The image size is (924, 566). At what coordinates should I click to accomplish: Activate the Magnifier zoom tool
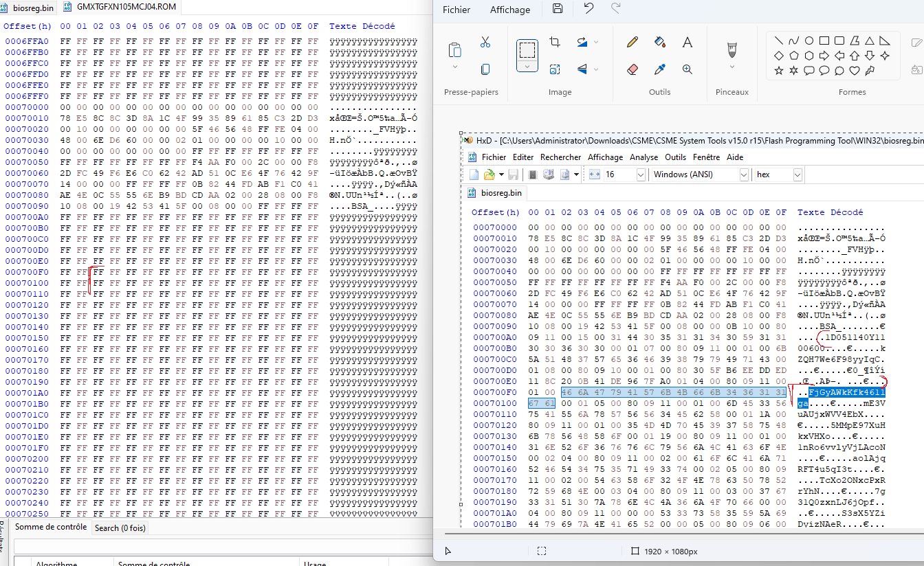pyautogui.click(x=687, y=69)
